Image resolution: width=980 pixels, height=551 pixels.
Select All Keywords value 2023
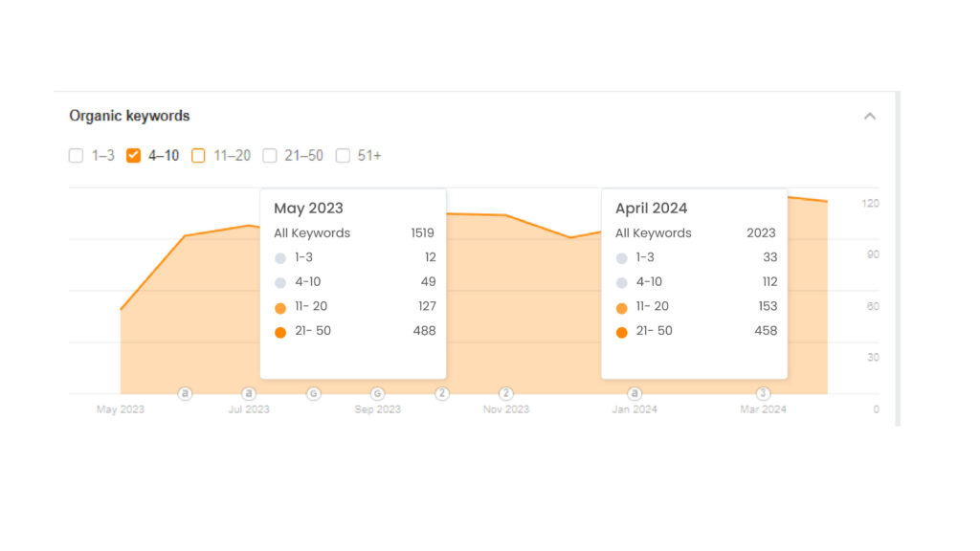click(761, 233)
